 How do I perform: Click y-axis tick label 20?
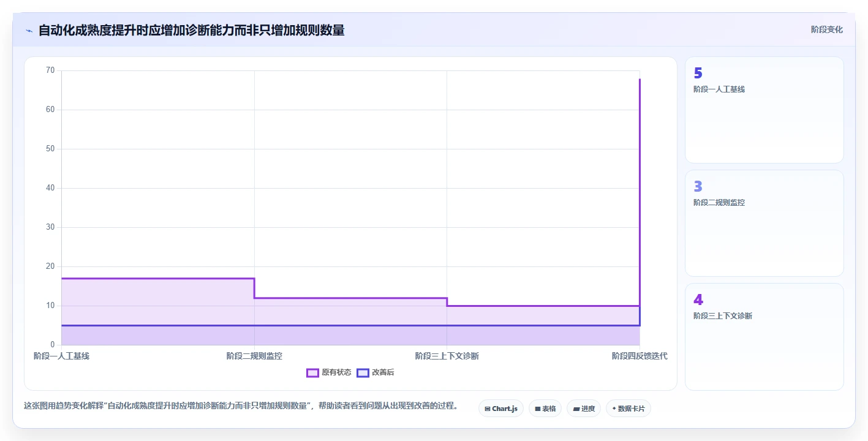[x=50, y=266]
